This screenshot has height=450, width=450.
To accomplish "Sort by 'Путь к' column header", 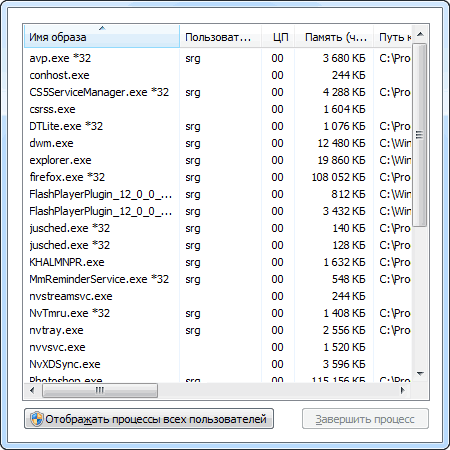I will pos(392,37).
